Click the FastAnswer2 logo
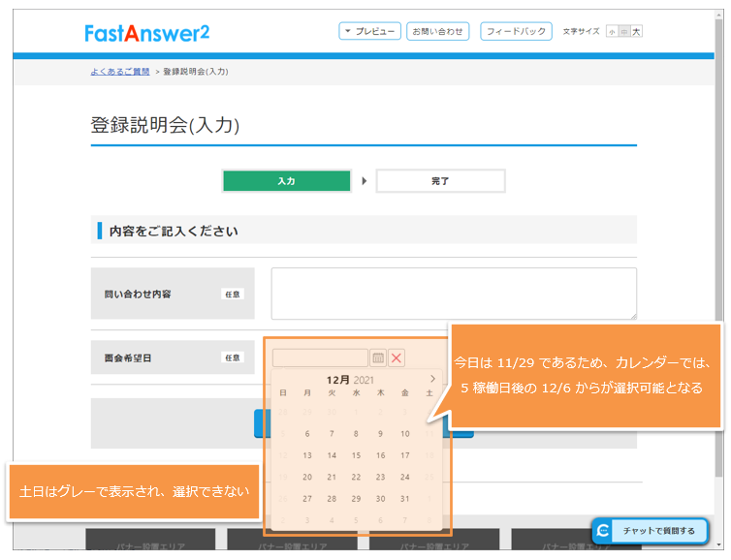The image size is (731, 560). click(146, 32)
